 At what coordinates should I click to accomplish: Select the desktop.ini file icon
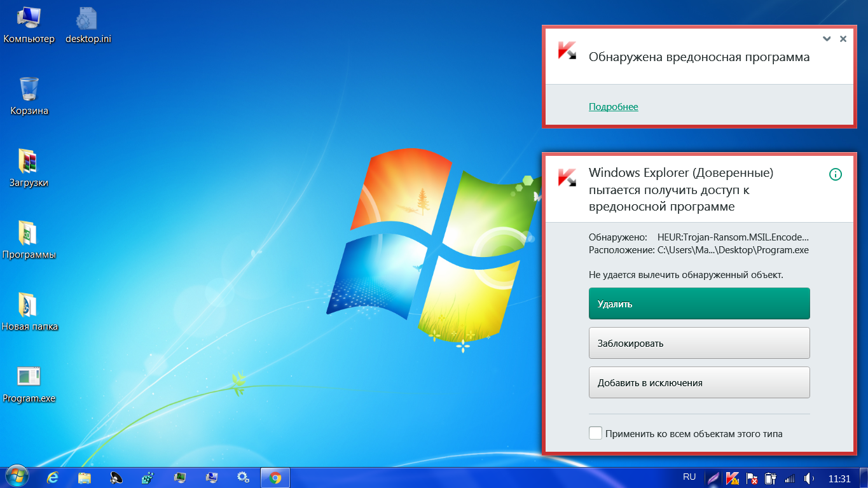click(x=88, y=25)
